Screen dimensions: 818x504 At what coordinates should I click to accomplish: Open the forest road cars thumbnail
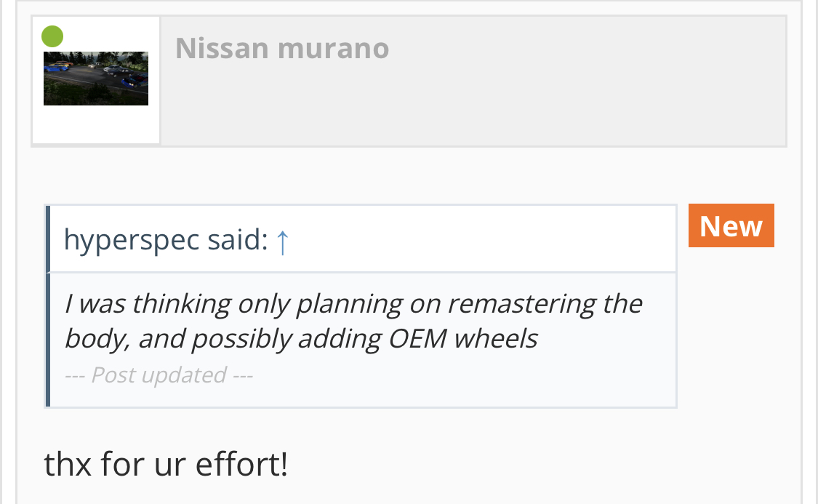[x=96, y=79]
